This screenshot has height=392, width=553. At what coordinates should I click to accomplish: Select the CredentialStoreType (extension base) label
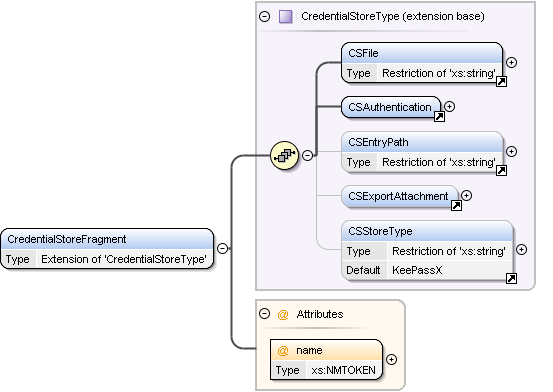point(393,16)
